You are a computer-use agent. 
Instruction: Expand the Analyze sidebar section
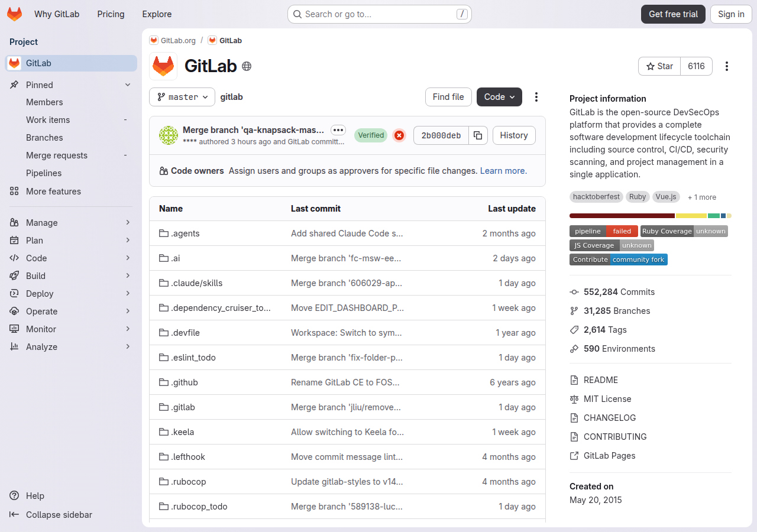(x=71, y=347)
